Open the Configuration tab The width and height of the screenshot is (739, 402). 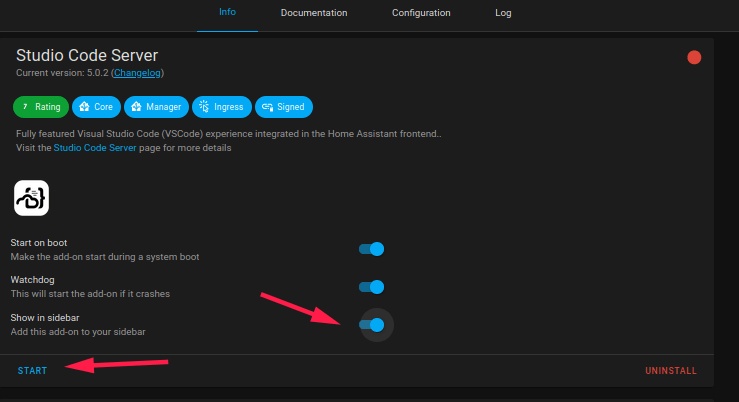coord(421,13)
